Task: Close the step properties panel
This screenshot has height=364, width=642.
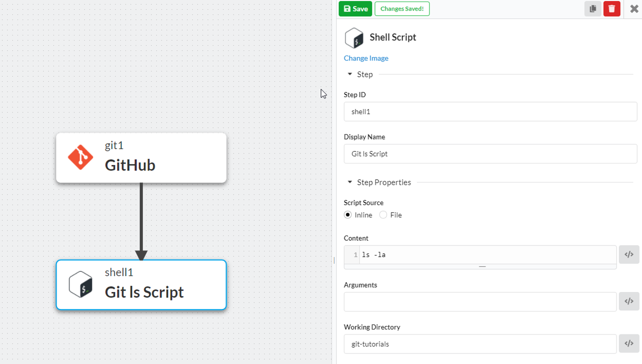Action: point(634,8)
